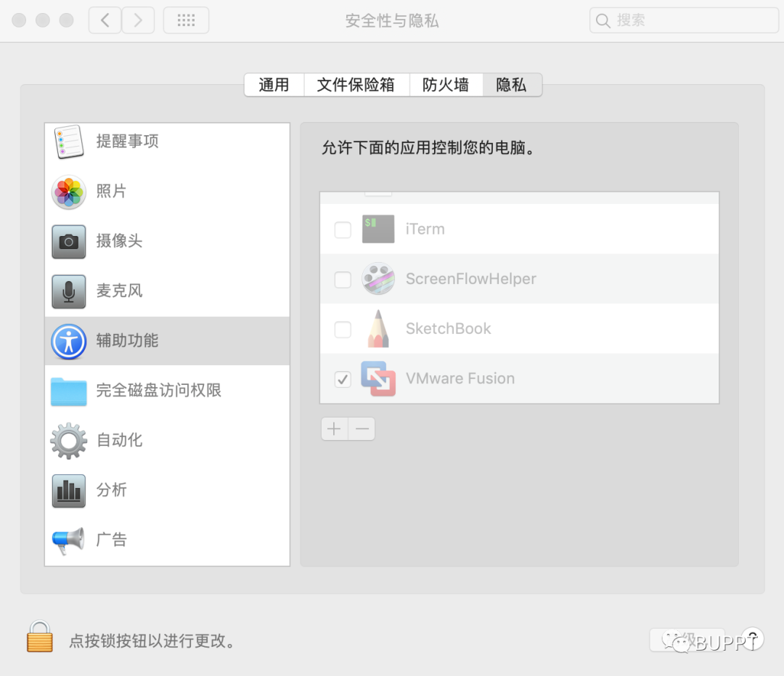
Task: Open 广告 advertising settings
Action: tap(110, 539)
